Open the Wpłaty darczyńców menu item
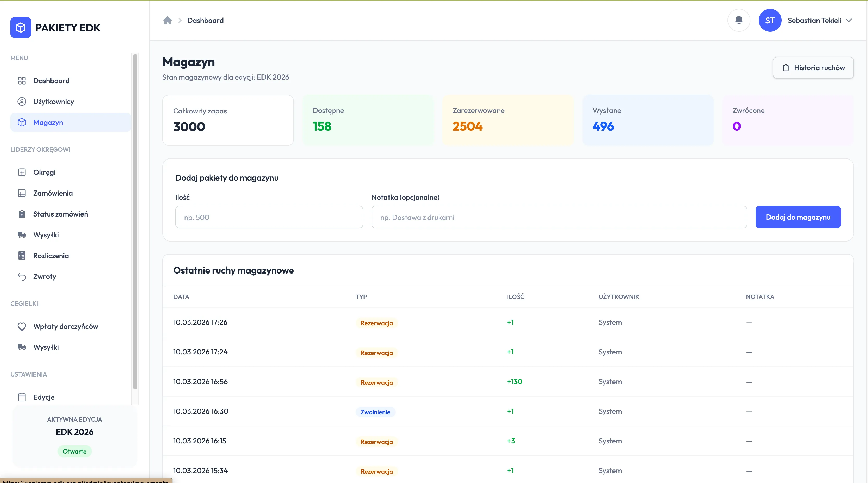The image size is (868, 483). tap(71, 327)
